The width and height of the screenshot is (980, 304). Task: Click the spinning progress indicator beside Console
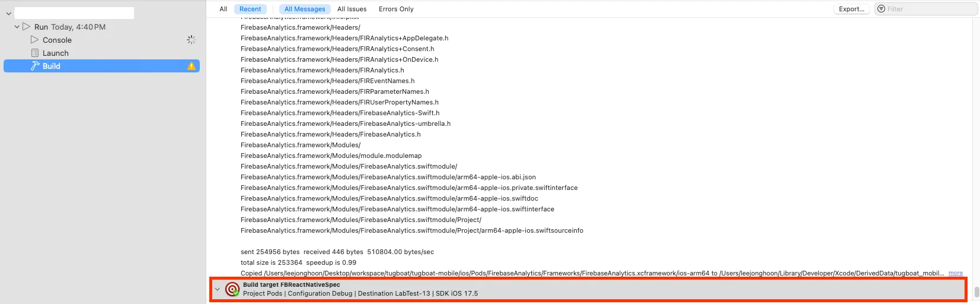coord(191,40)
